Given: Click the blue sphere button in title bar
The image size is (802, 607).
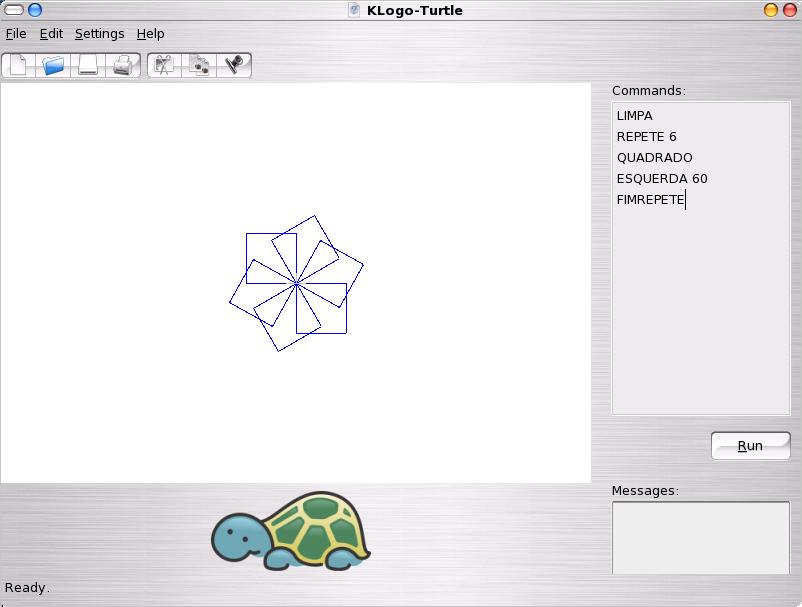Looking at the screenshot, I should point(35,10).
